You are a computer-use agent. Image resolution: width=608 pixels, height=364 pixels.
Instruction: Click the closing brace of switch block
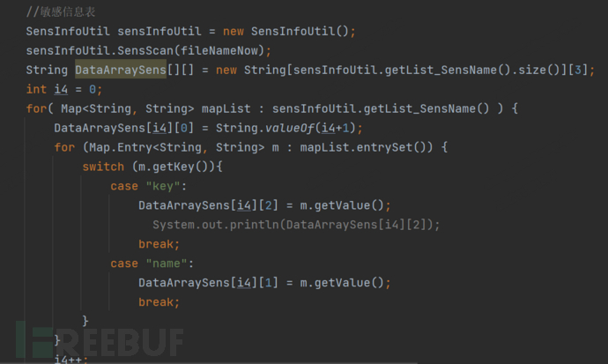(x=85, y=321)
